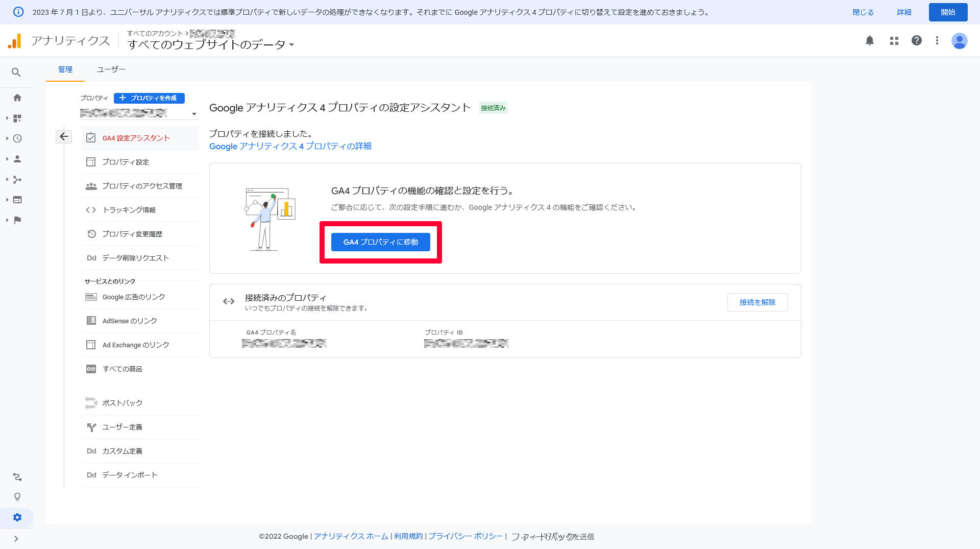
Task: Select プロパティのアクセス管理 menu item
Action: [x=140, y=186]
